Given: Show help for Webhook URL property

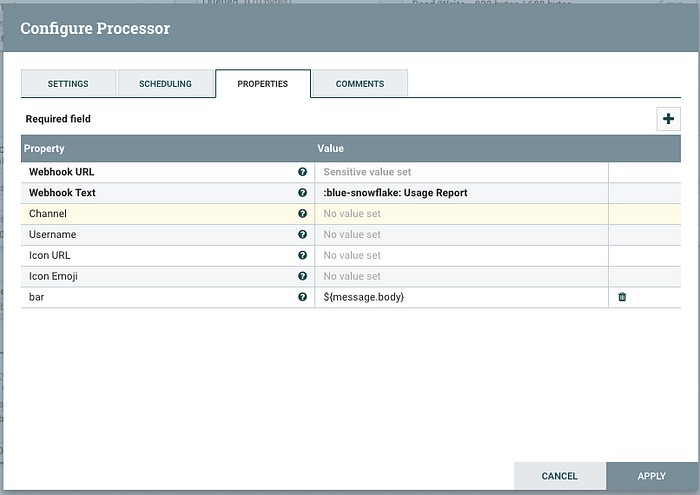Looking at the screenshot, I should [302, 172].
